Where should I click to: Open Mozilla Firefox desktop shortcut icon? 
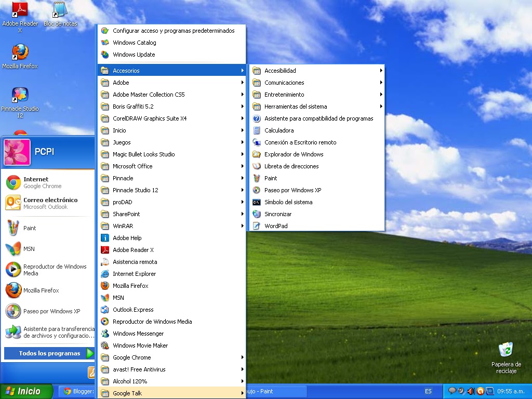(20, 52)
